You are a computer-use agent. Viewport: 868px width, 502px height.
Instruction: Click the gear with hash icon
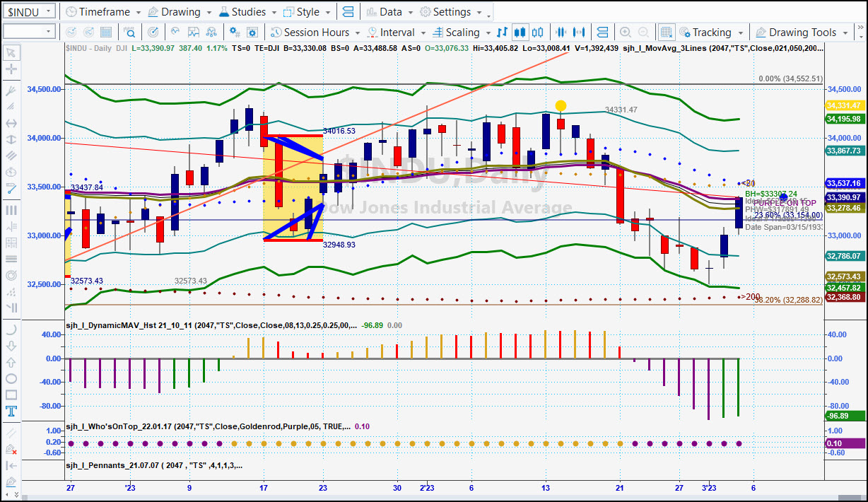pos(234,32)
